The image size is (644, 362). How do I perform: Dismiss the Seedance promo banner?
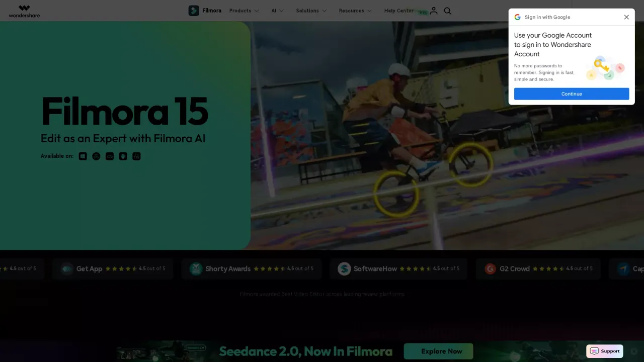634,351
